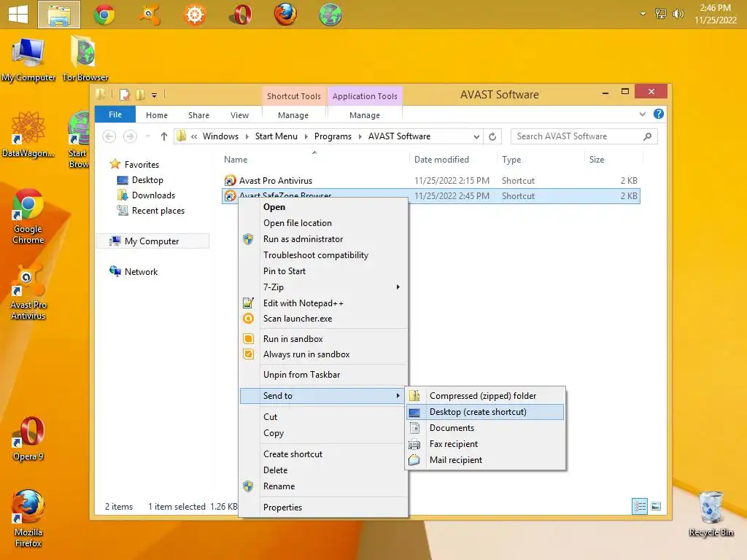This screenshot has width=747, height=560.
Task: Open taskbar clock showing 2:46 PM
Action: point(715,14)
